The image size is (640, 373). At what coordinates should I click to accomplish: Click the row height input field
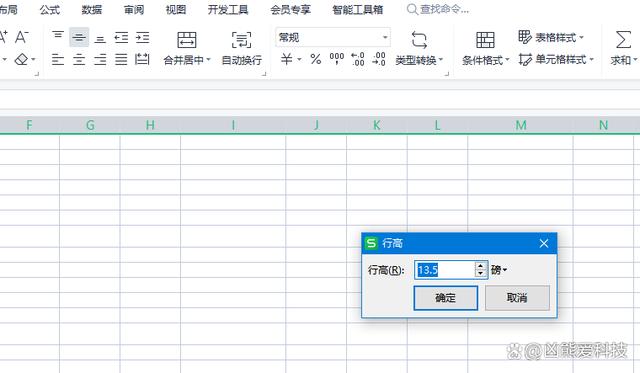pyautogui.click(x=444, y=270)
